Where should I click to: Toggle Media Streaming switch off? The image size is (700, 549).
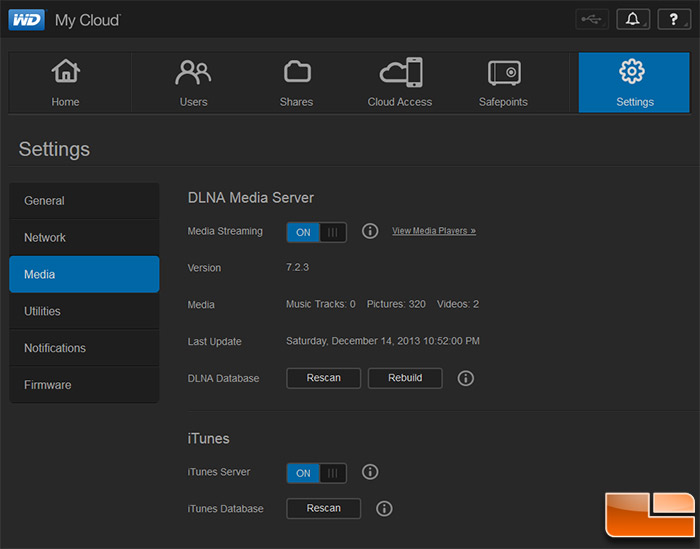317,232
